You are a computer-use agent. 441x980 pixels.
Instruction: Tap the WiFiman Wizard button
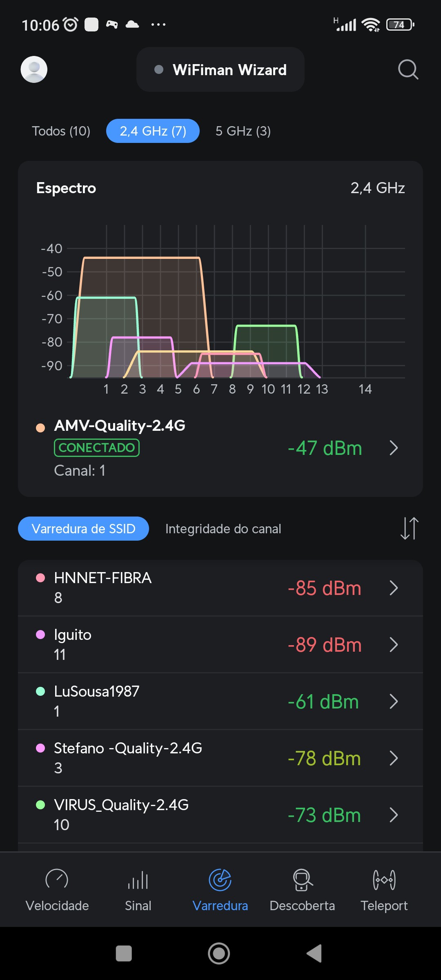[x=220, y=70]
